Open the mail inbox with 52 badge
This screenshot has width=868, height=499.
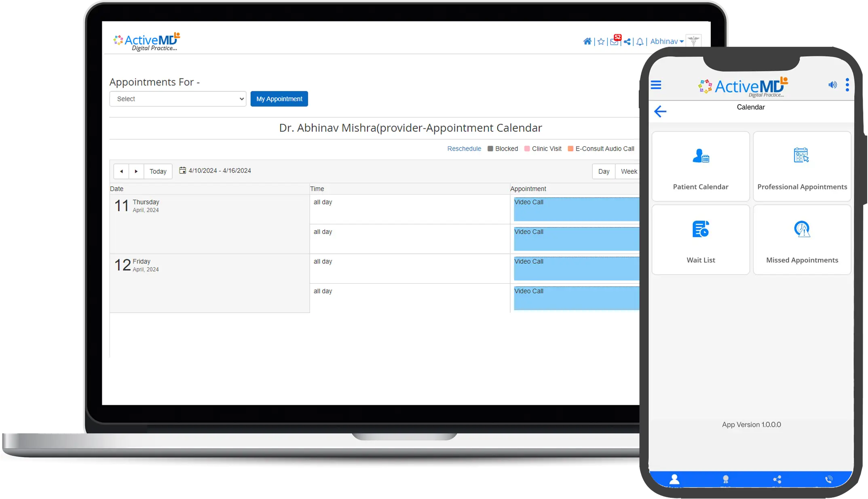tap(615, 40)
